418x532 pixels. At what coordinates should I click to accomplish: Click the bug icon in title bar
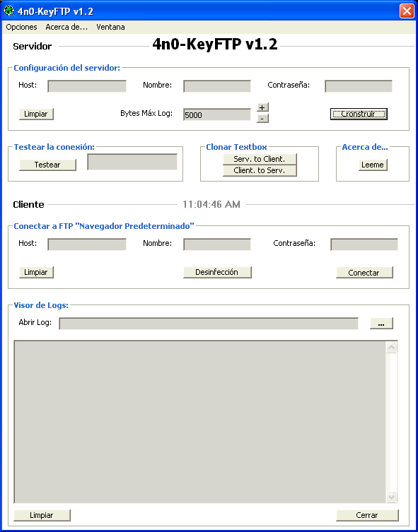click(8, 11)
